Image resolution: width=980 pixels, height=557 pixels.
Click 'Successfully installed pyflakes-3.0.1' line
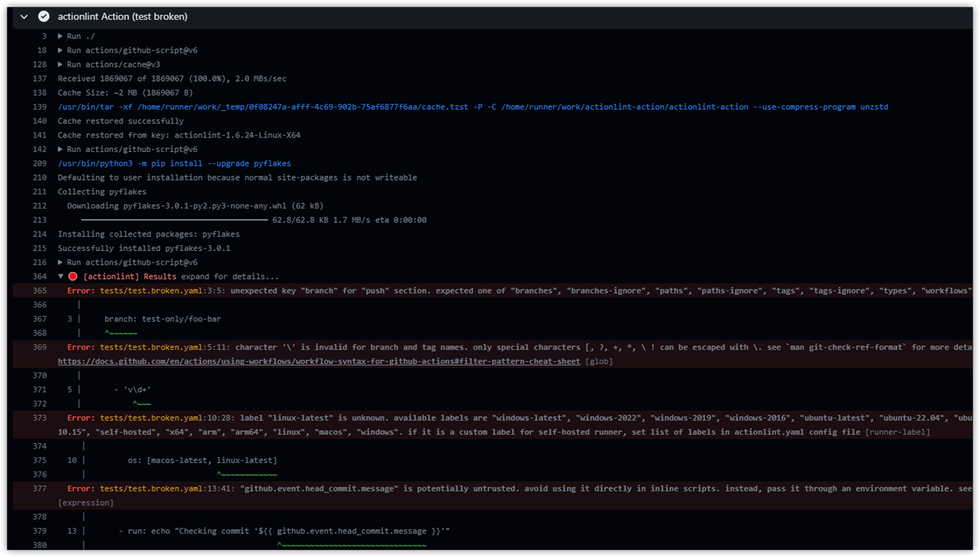[144, 249]
